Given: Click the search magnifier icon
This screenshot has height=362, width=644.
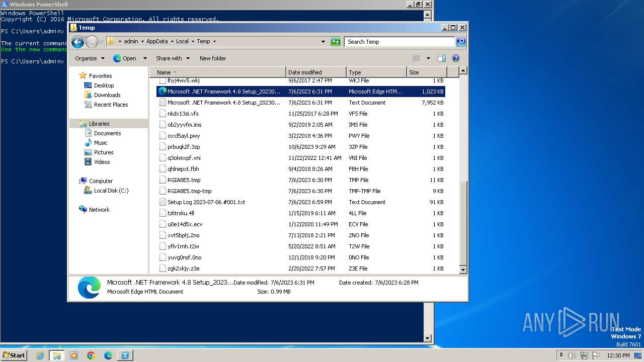Looking at the screenshot, I should (x=460, y=42).
